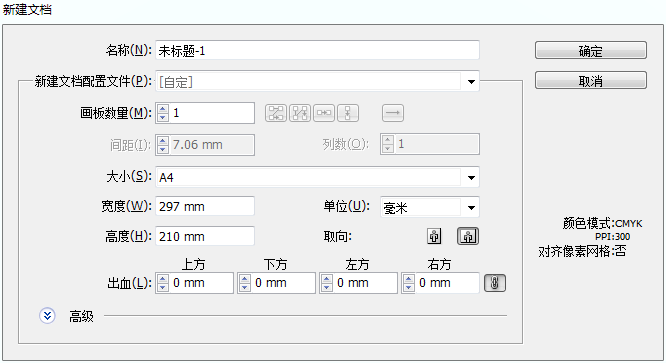Click the 取消 button

(591, 80)
